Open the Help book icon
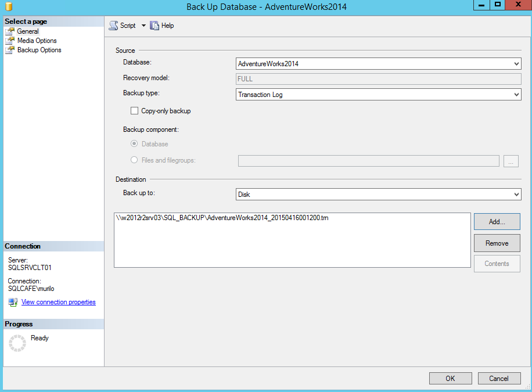The image size is (532, 392). (154, 26)
